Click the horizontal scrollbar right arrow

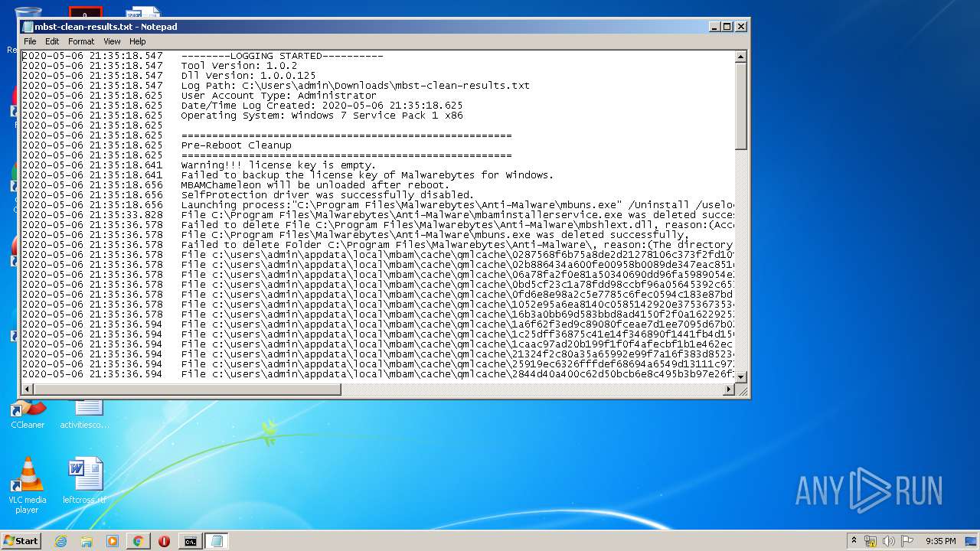point(729,389)
